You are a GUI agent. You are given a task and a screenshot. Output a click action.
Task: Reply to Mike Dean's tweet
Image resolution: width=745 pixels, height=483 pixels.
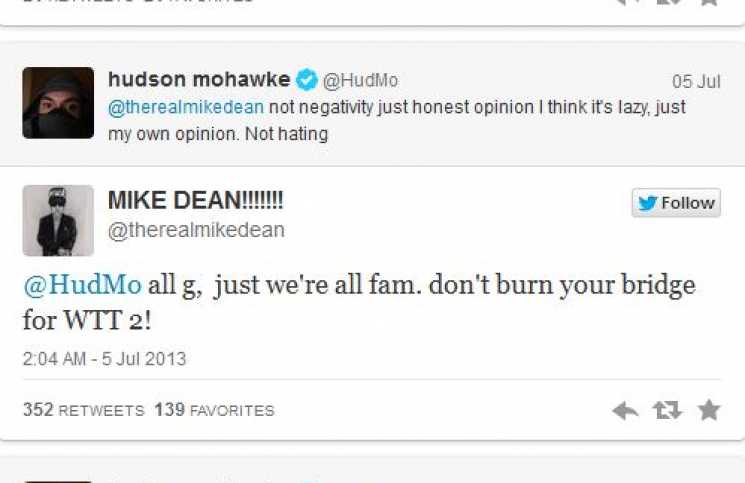tap(625, 410)
